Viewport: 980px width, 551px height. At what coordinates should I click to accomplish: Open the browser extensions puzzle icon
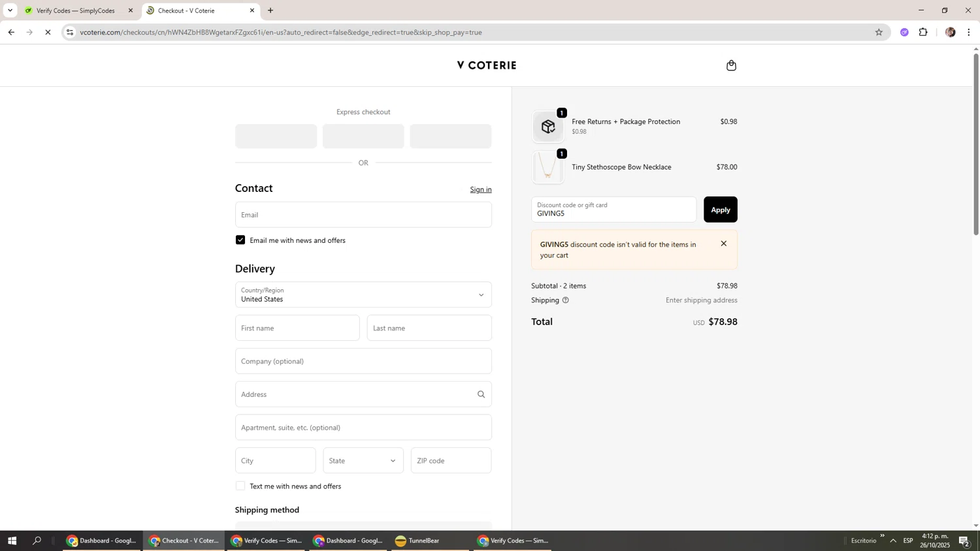click(x=923, y=32)
